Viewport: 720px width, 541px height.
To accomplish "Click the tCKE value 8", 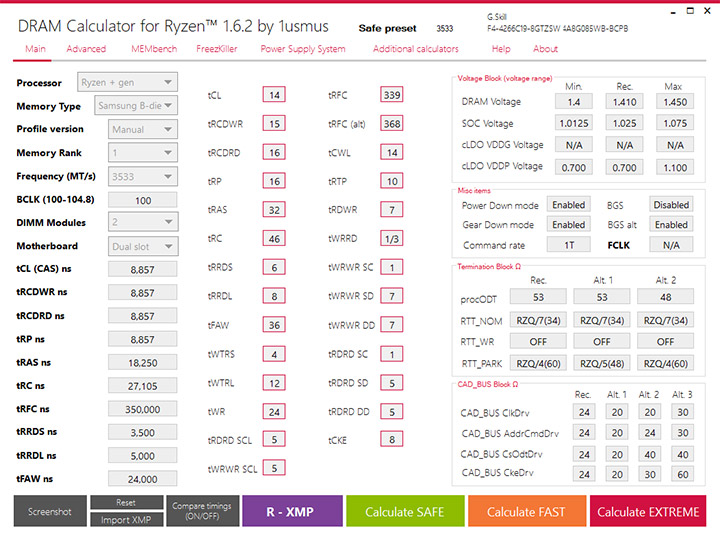I will (x=392, y=440).
